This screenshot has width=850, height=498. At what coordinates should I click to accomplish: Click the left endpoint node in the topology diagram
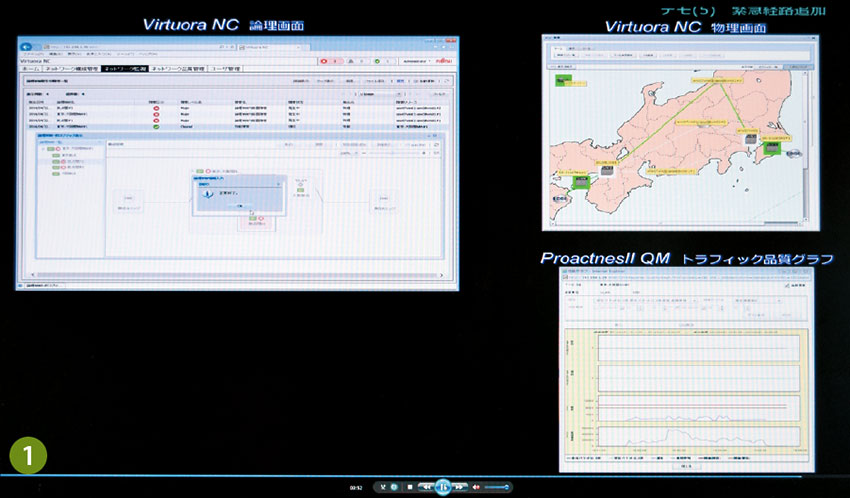pyautogui.click(x=128, y=201)
